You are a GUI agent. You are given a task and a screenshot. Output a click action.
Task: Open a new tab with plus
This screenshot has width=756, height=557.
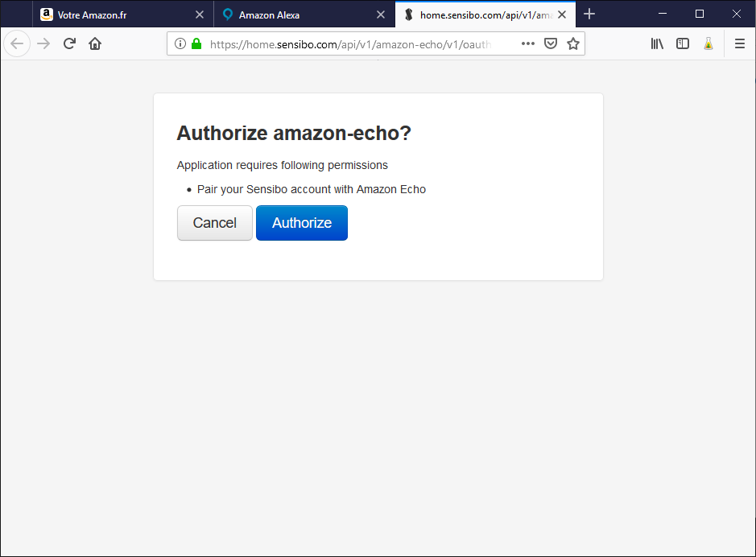click(x=589, y=14)
